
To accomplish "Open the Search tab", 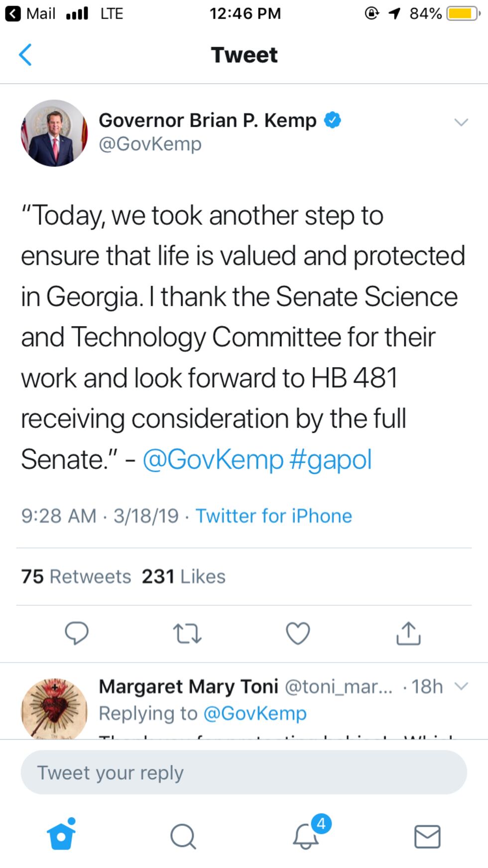I will [183, 836].
